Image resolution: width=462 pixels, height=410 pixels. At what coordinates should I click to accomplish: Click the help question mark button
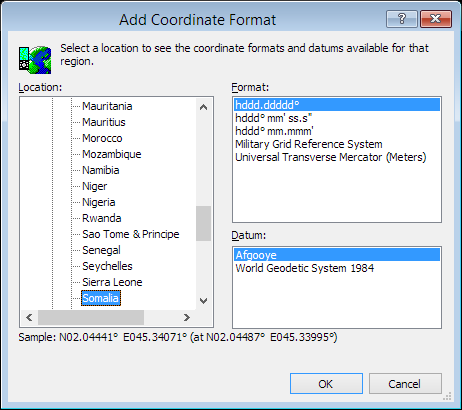(402, 19)
